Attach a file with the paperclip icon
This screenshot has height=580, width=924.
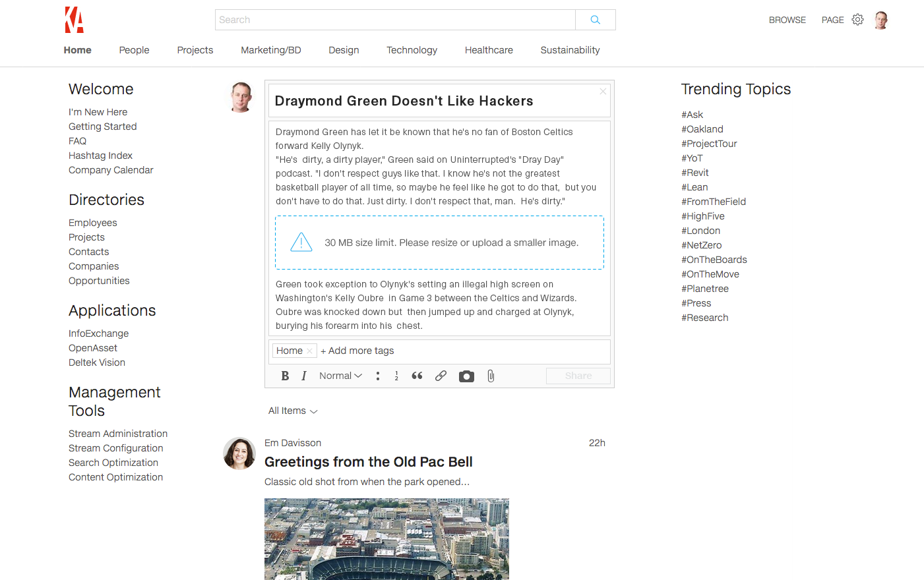(x=491, y=376)
